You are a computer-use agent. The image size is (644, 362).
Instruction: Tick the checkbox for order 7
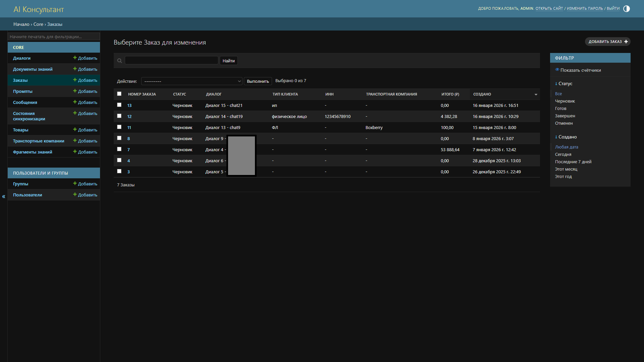(x=119, y=149)
